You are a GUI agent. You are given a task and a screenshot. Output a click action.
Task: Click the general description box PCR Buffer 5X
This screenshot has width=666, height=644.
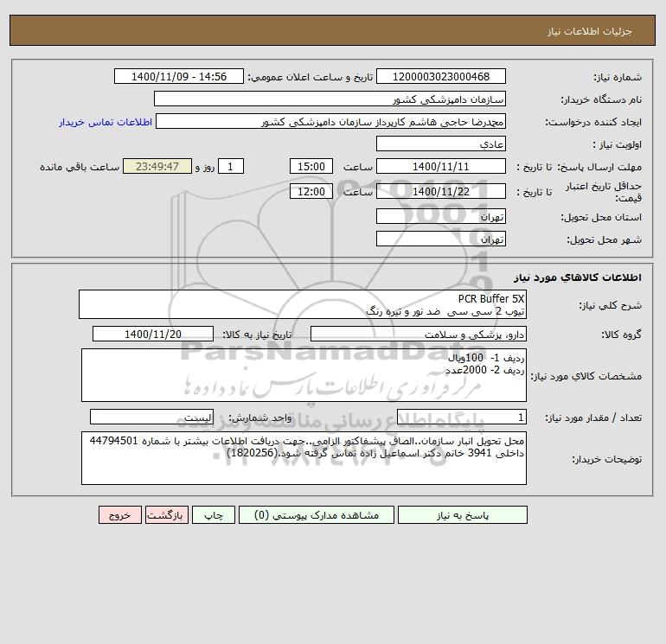coord(303,304)
